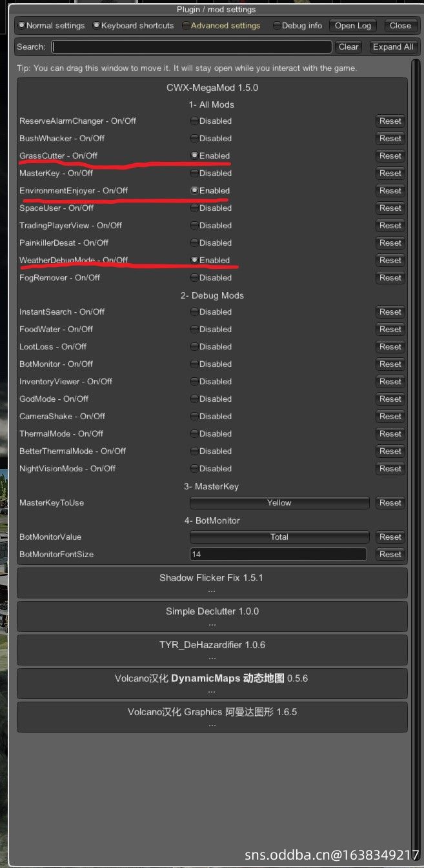Clear the search field
The height and width of the screenshot is (868, 424).
coord(348,46)
